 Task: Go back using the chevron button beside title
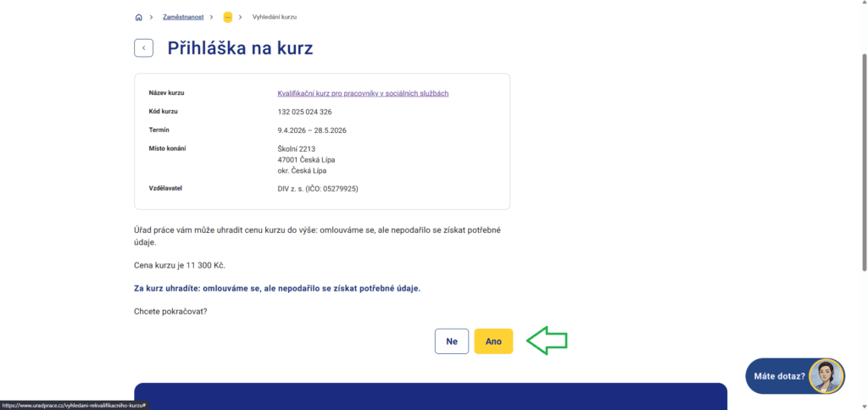(144, 48)
